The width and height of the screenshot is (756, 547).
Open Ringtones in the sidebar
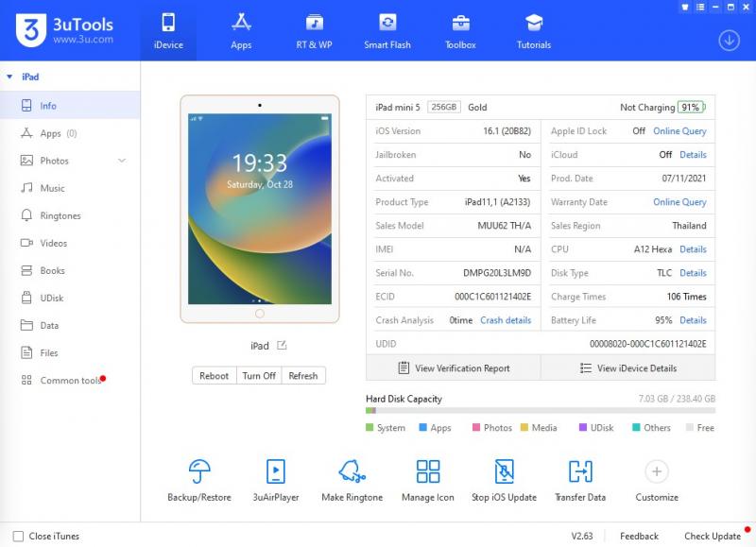point(70,215)
